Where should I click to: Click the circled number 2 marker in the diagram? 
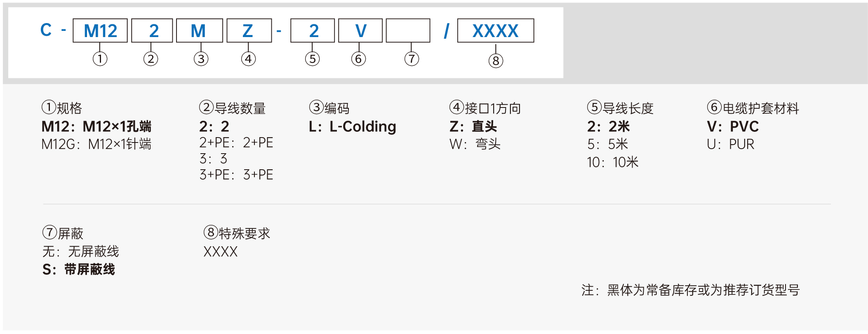pyautogui.click(x=151, y=59)
